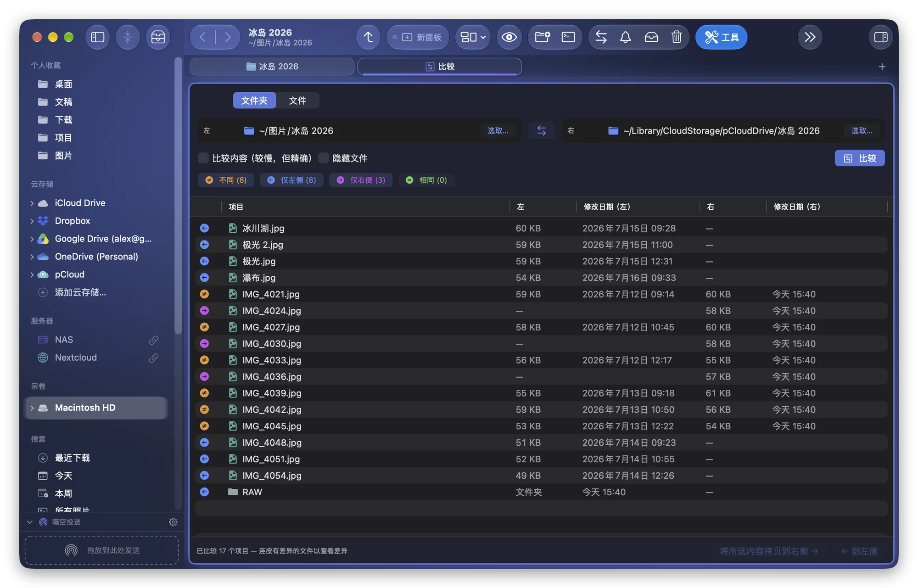Navigate back with left chevron

tap(202, 37)
